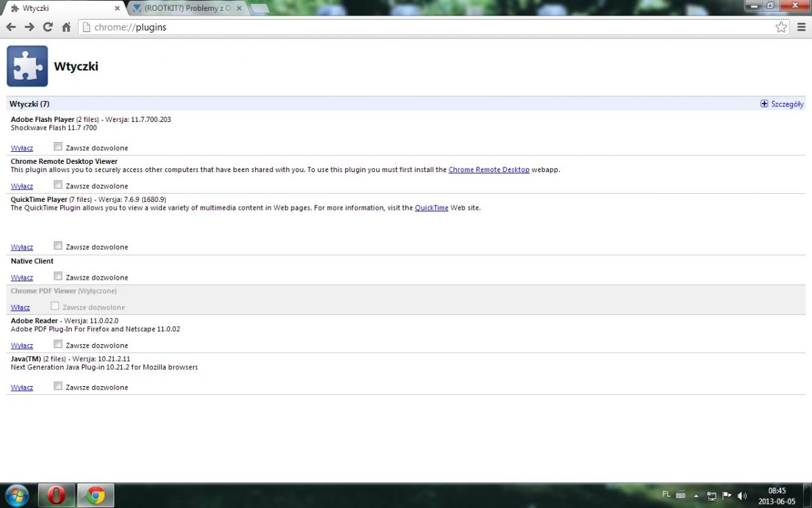The height and width of the screenshot is (508, 812).
Task: Show hidden tray icons arrow
Action: 698,495
